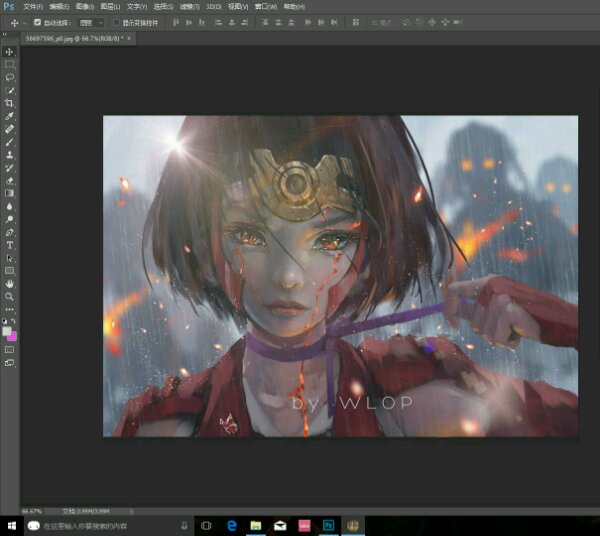Select the Healing Brush tool
The image size is (600, 536).
pyautogui.click(x=9, y=129)
